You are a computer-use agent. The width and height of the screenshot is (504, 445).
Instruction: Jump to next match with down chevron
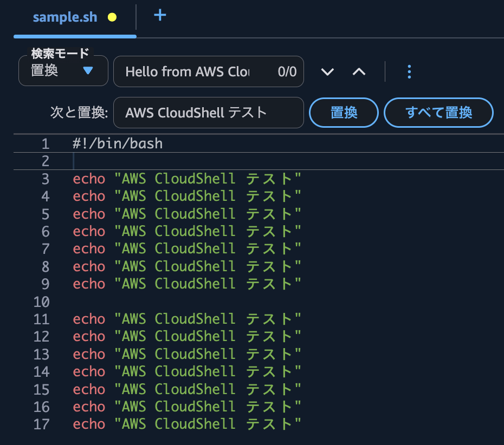[327, 71]
